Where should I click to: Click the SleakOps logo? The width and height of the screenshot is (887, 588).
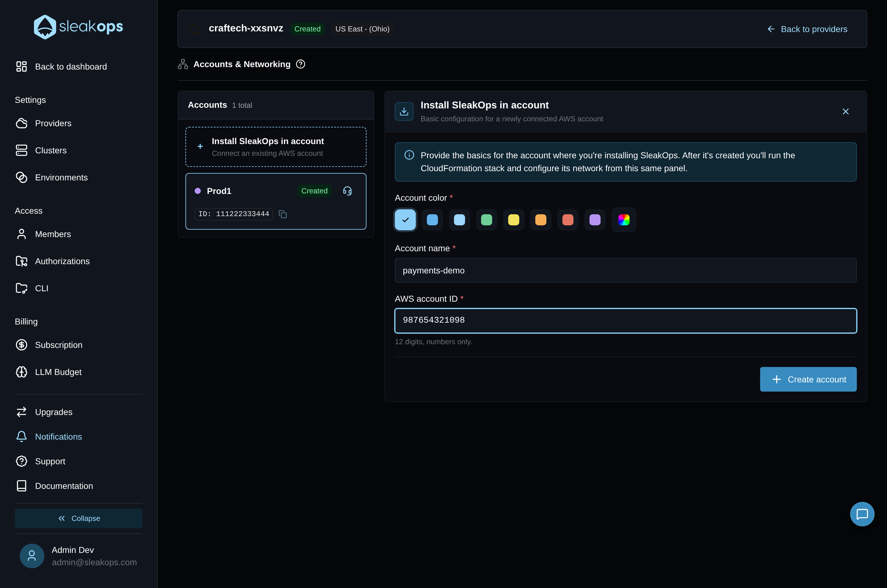coord(79,27)
